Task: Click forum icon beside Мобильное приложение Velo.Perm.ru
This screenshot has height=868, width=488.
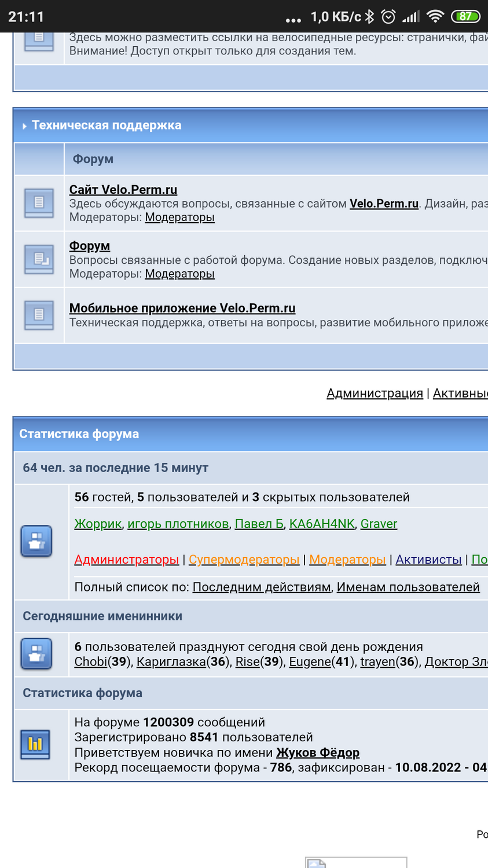Action: [39, 315]
